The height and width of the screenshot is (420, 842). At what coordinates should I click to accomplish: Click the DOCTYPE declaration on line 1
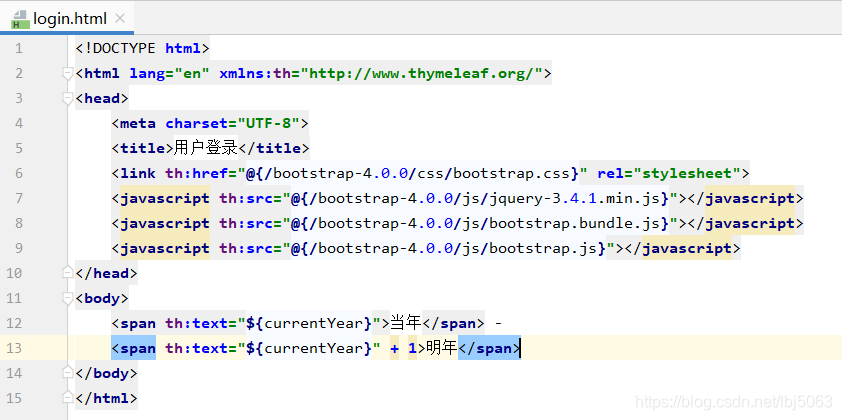142,48
